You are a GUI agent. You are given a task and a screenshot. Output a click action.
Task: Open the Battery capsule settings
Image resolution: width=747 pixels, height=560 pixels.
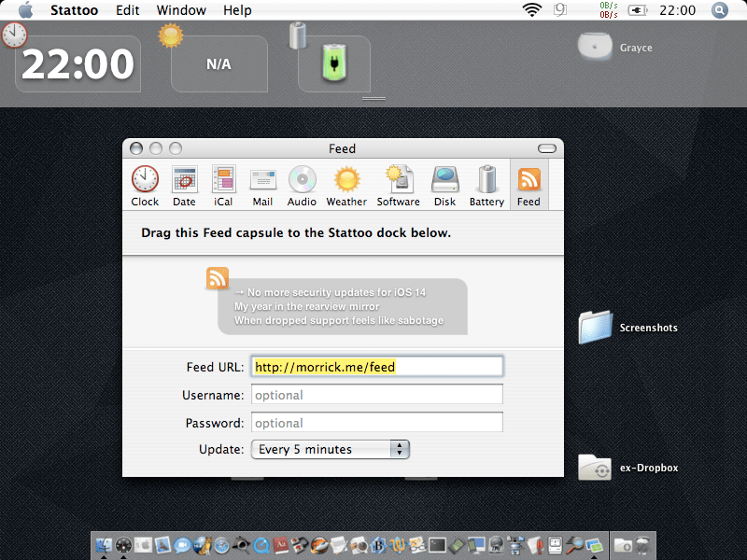click(x=486, y=186)
